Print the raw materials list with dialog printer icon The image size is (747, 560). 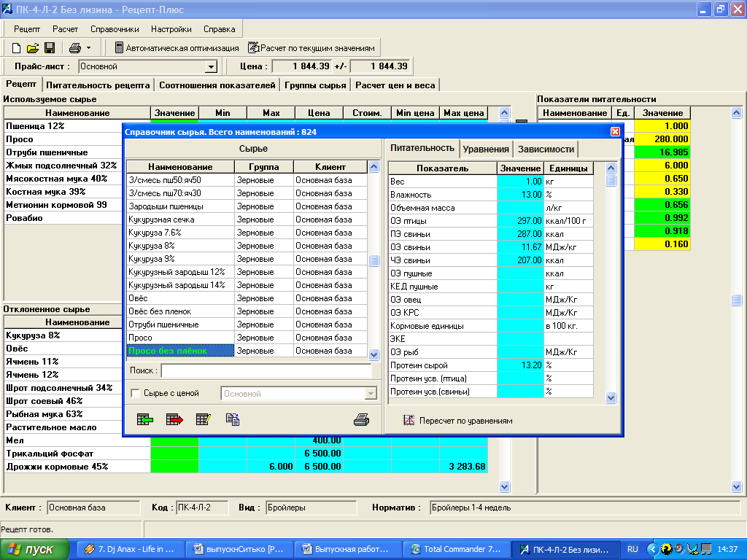click(362, 419)
